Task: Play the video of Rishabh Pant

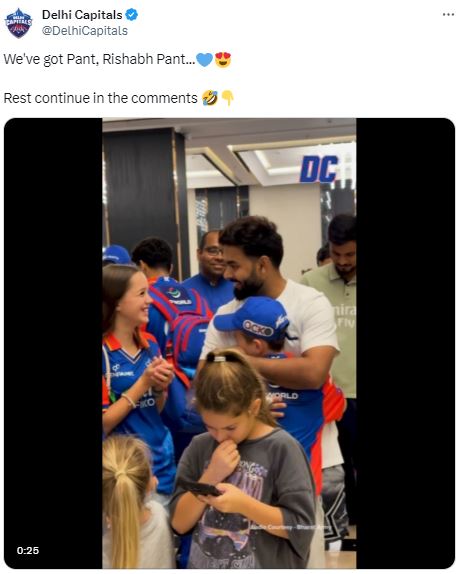Action: (x=229, y=343)
